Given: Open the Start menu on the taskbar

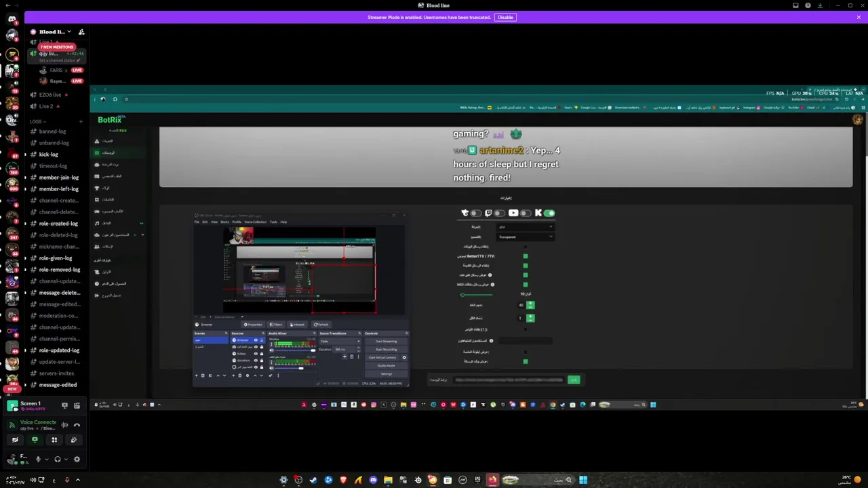Looking at the screenshot, I should (583, 480).
